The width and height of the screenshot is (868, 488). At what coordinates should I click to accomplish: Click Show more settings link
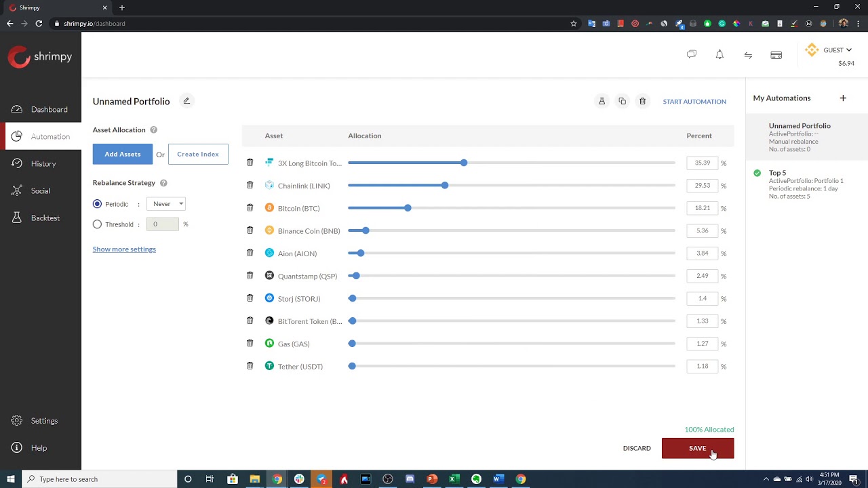click(124, 249)
